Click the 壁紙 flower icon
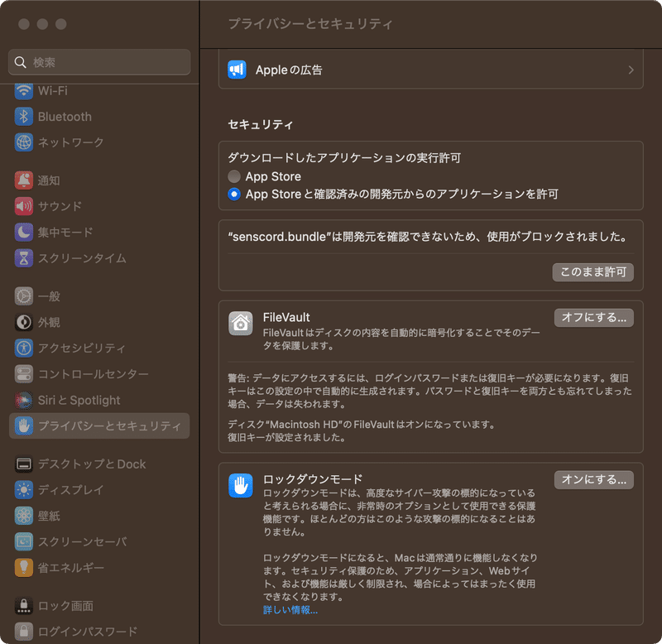 [24, 516]
